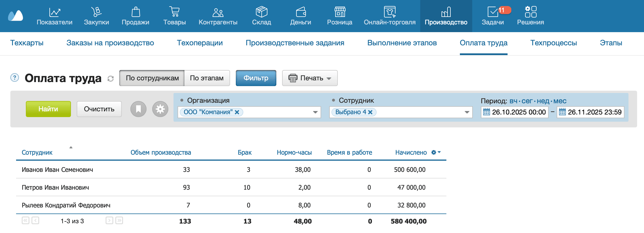Click the Очистить button
The width and height of the screenshot is (644, 233).
pos(99,109)
